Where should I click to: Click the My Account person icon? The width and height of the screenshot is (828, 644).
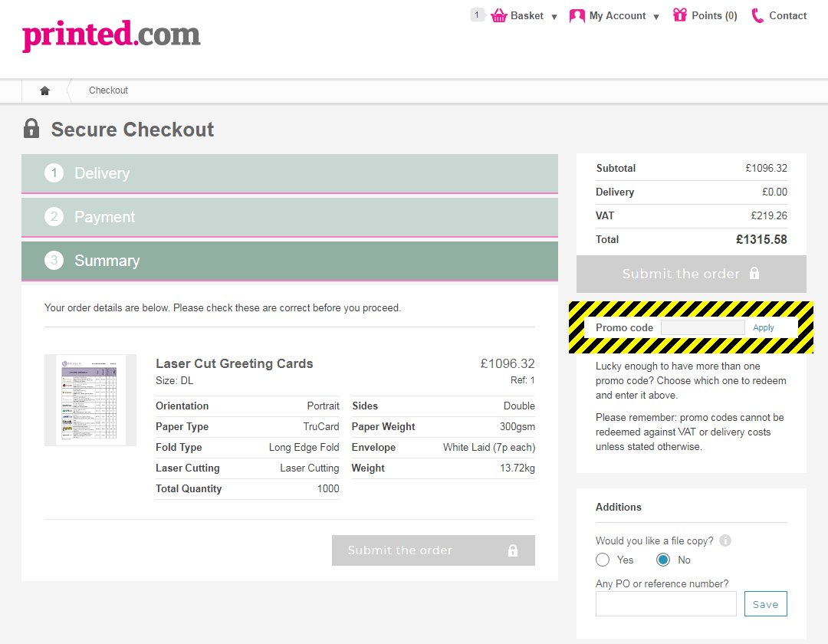click(x=577, y=15)
